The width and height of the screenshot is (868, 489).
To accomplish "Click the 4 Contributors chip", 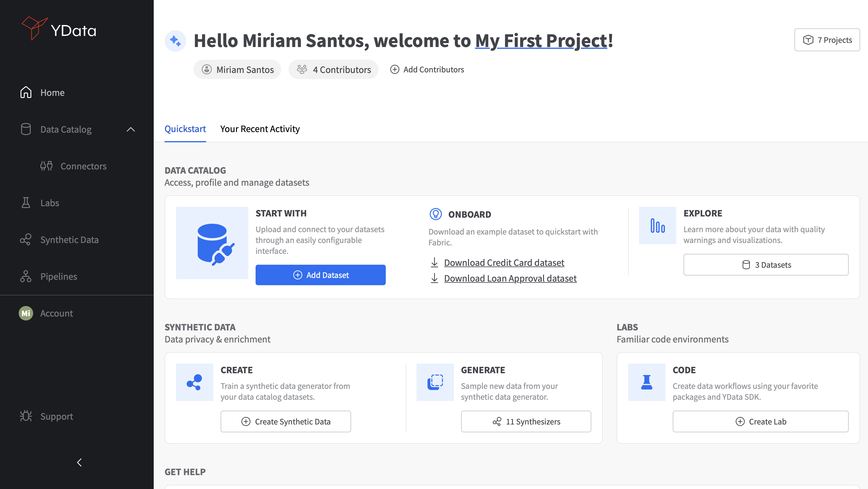I will tap(333, 69).
